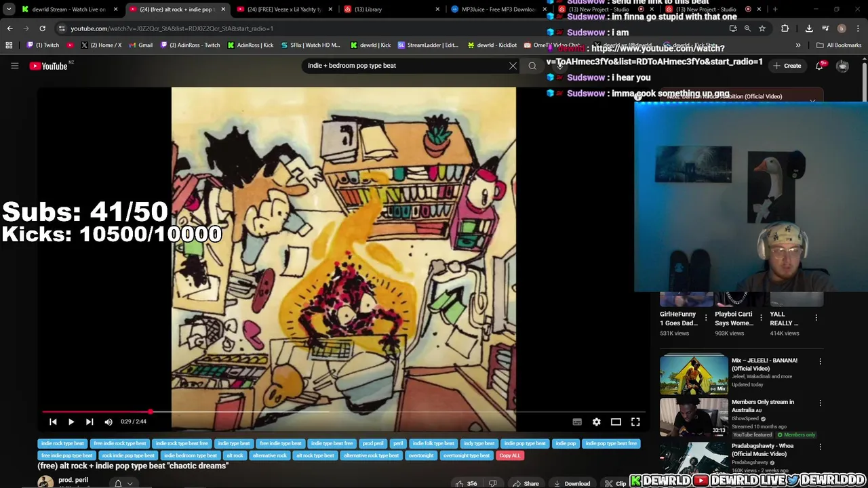This screenshot has height=488, width=868.
Task: Skip to next video in player
Action: (x=90, y=422)
